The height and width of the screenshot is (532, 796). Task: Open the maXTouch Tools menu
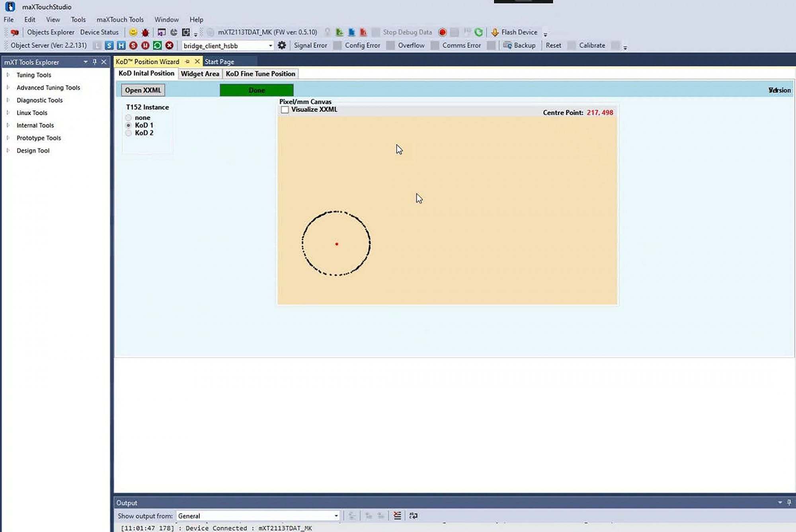tap(120, 19)
